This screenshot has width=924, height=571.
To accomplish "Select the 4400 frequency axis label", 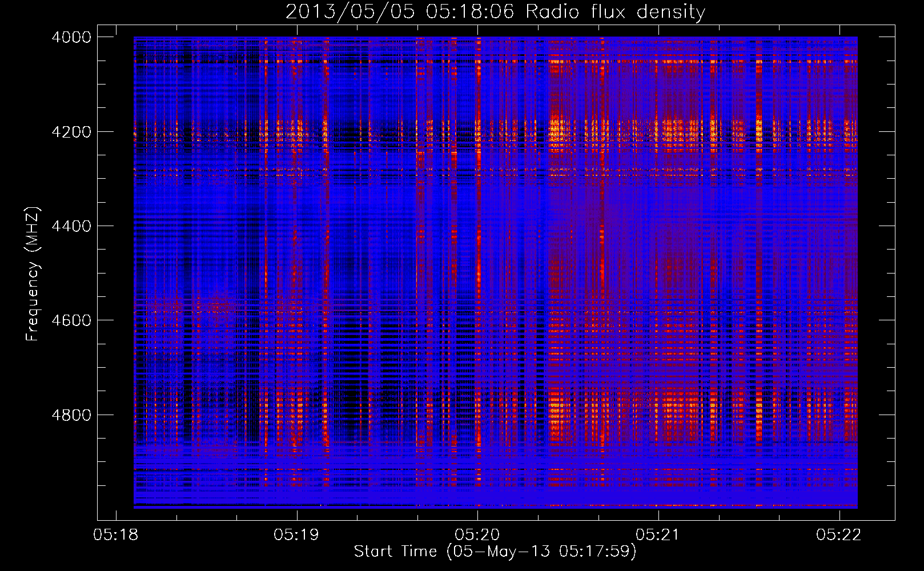I will coord(71,226).
